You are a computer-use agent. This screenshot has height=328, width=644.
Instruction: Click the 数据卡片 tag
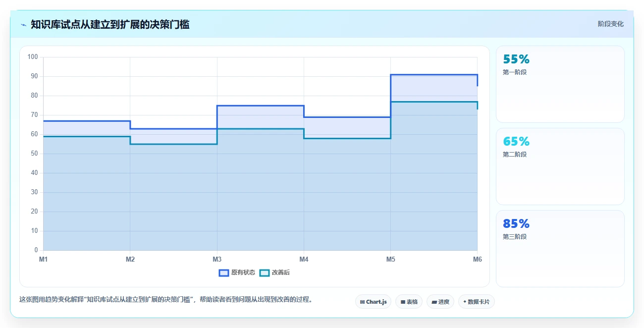[x=477, y=302]
